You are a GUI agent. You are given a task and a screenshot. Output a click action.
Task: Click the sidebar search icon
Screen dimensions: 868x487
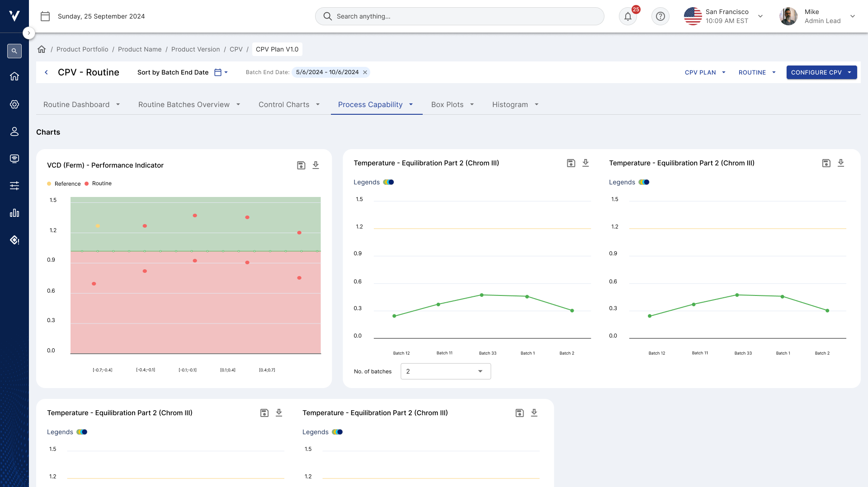(14, 51)
